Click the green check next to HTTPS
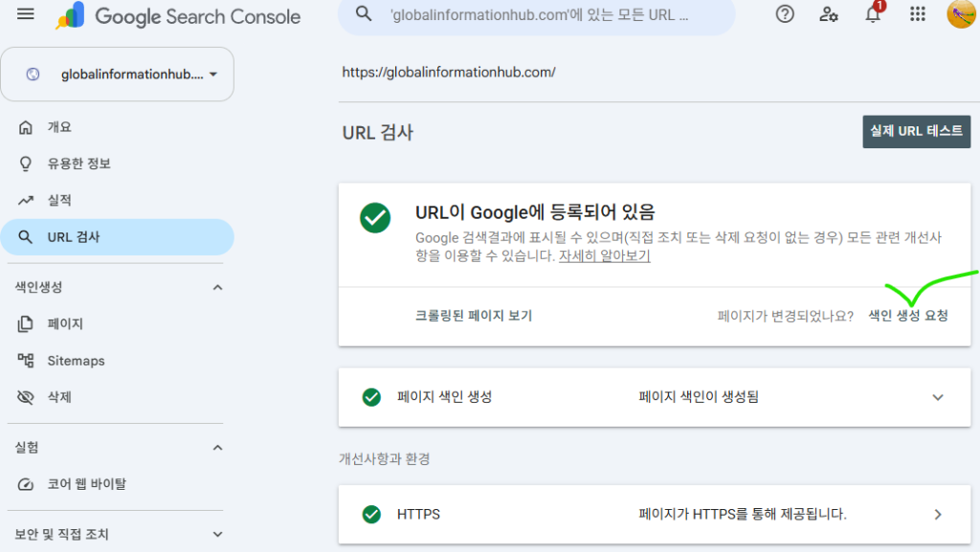The image size is (980, 552). [371, 515]
